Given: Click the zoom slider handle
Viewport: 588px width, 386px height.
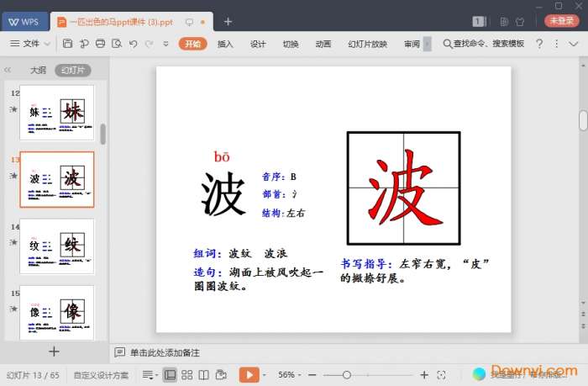Looking at the screenshot, I should (x=347, y=375).
